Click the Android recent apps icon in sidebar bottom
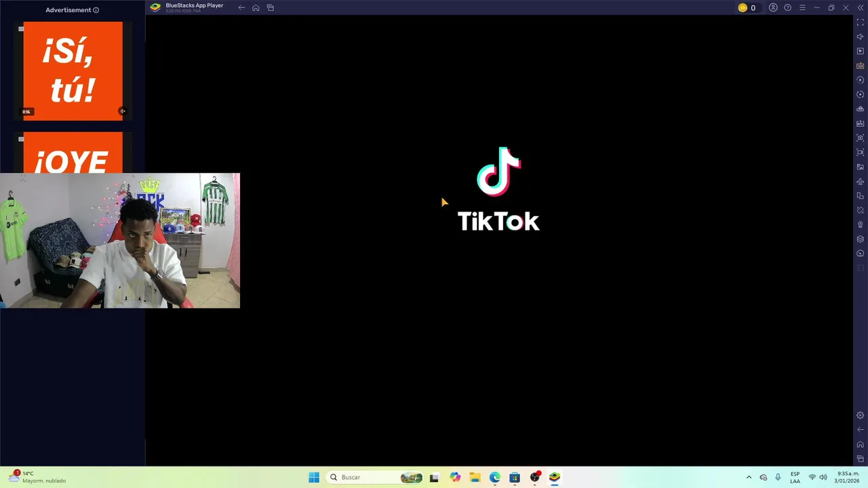Image resolution: width=868 pixels, height=488 pixels. point(861,459)
